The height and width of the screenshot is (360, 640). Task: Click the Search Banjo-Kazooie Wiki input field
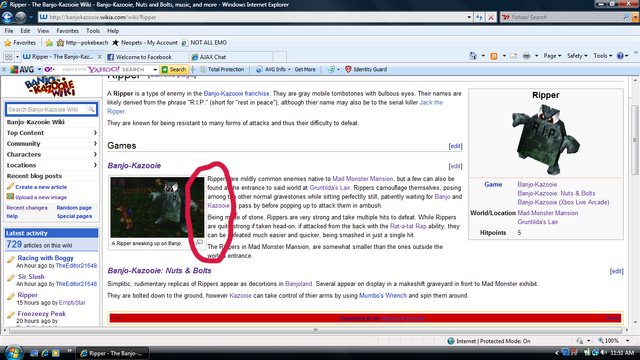[x=47, y=109]
